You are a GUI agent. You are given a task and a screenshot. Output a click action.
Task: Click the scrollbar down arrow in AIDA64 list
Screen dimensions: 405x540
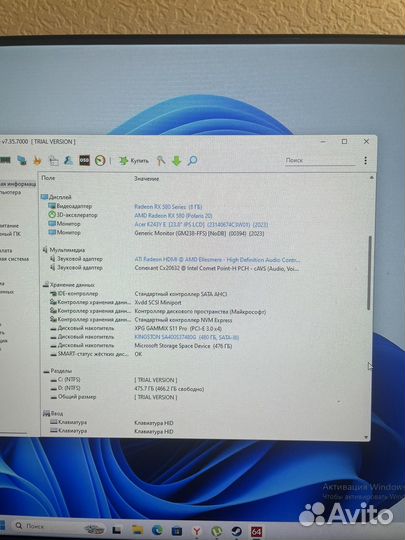(366, 437)
